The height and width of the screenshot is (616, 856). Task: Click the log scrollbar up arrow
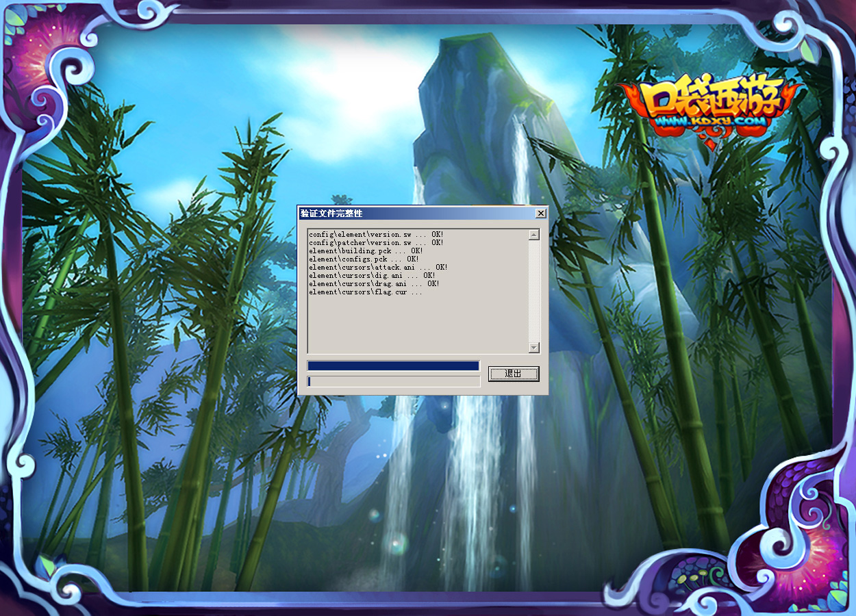(x=534, y=235)
